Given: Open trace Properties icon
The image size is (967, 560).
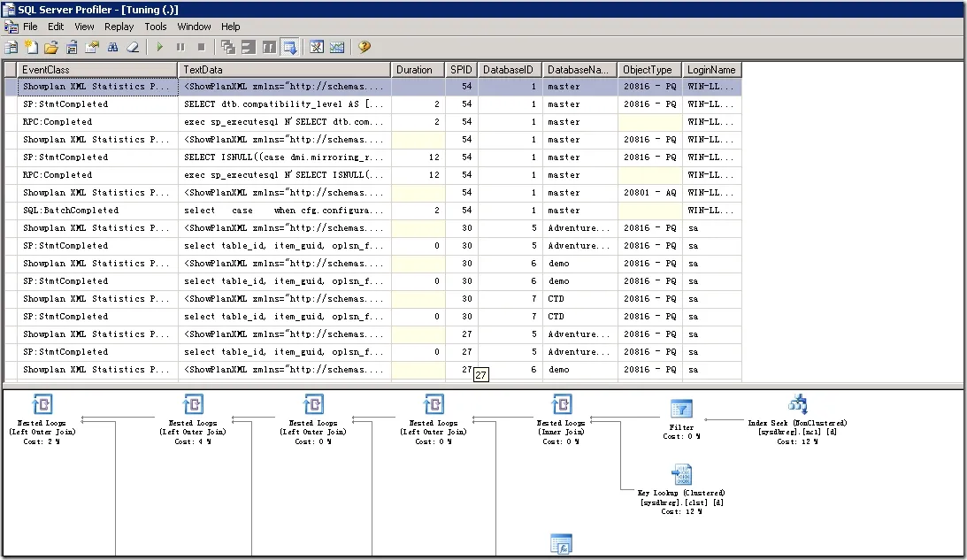Looking at the screenshot, I should pos(92,47).
